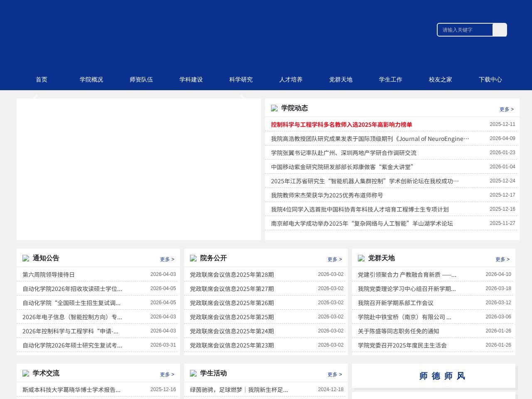Open the 下载中心 navigation menu
The image size is (532, 399).
(x=490, y=79)
